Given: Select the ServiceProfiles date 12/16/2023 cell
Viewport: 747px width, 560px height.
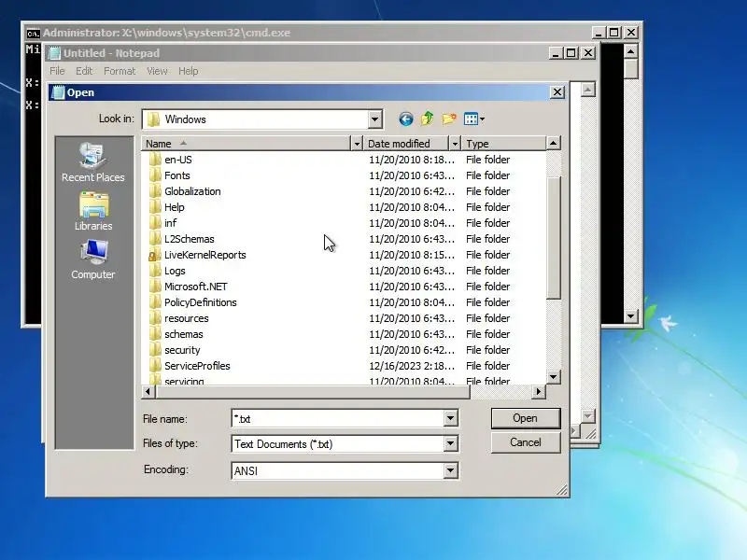Looking at the screenshot, I should tap(412, 366).
